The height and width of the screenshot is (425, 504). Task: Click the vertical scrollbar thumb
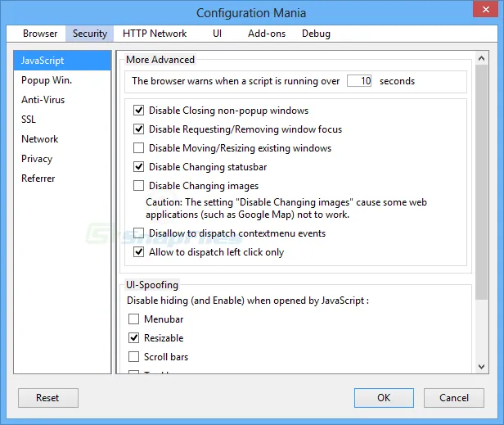[481, 182]
